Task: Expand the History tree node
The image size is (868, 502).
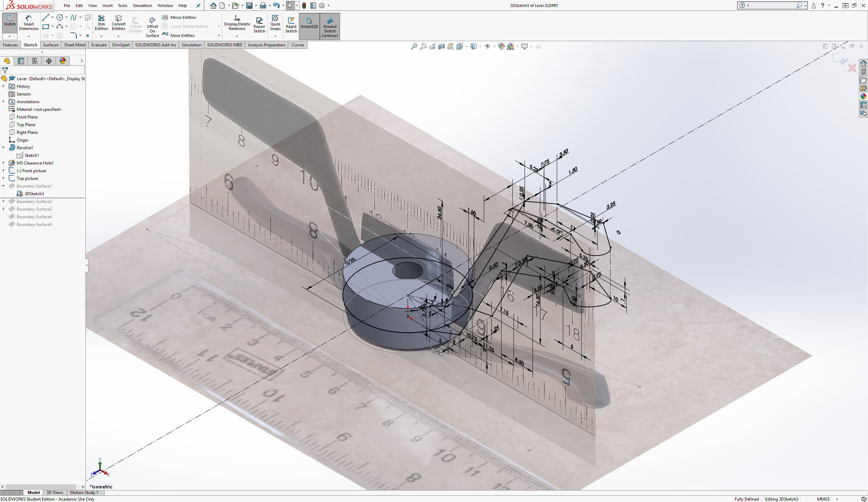Action: pyautogui.click(x=3, y=86)
